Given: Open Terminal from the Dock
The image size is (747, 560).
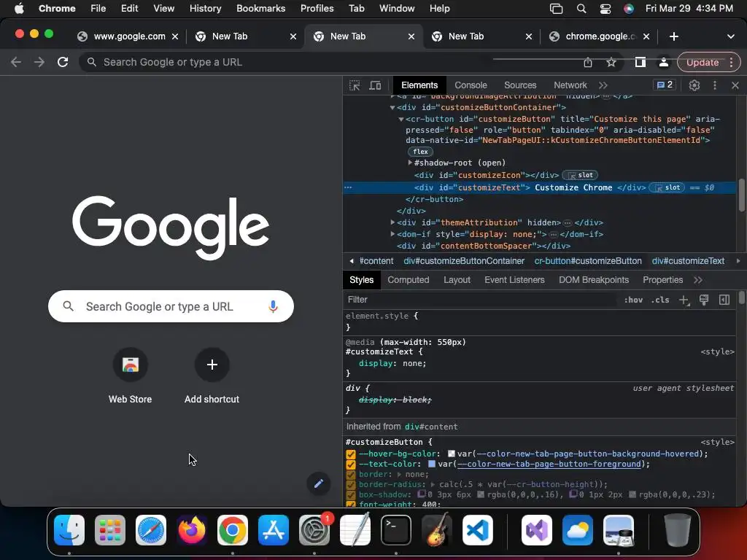Looking at the screenshot, I should click(396, 530).
